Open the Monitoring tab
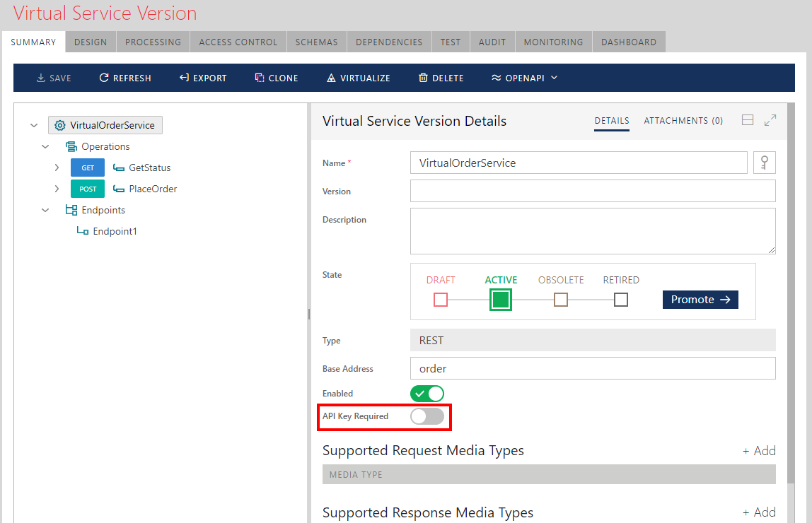 (x=554, y=42)
